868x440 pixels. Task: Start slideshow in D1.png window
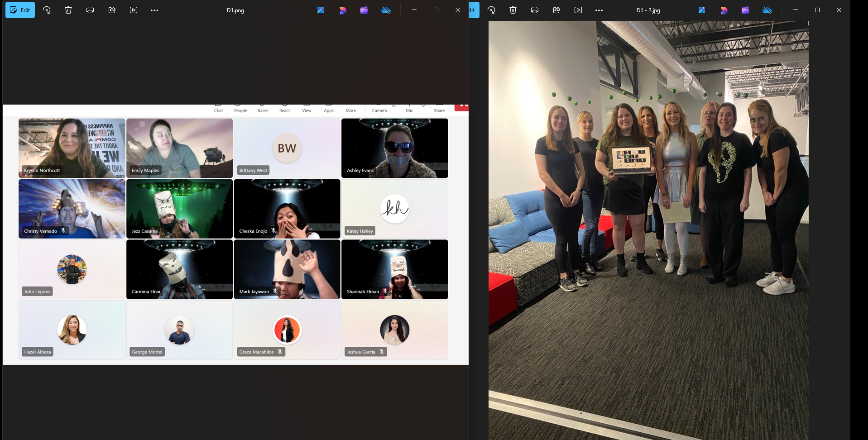click(134, 10)
